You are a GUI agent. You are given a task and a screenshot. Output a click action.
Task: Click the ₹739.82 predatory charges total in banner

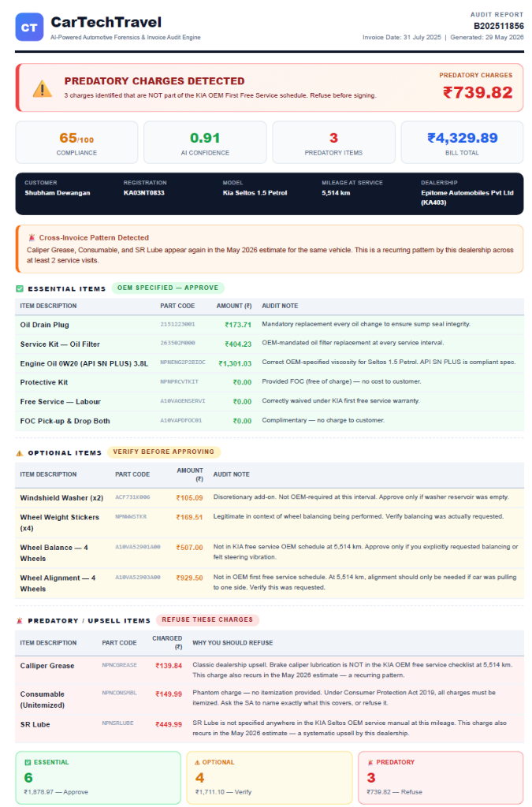478,93
